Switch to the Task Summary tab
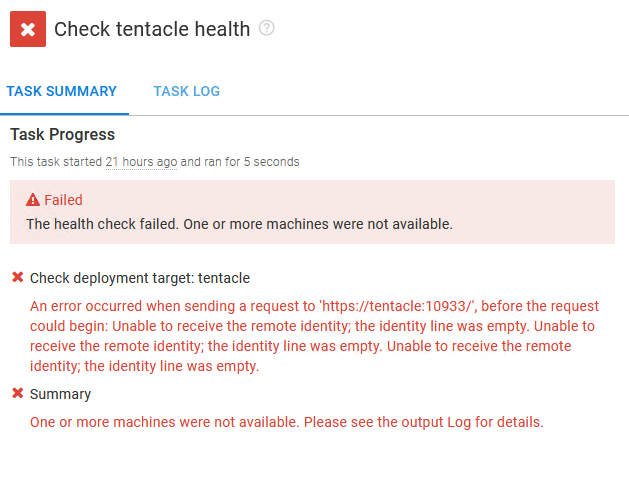 [x=61, y=91]
